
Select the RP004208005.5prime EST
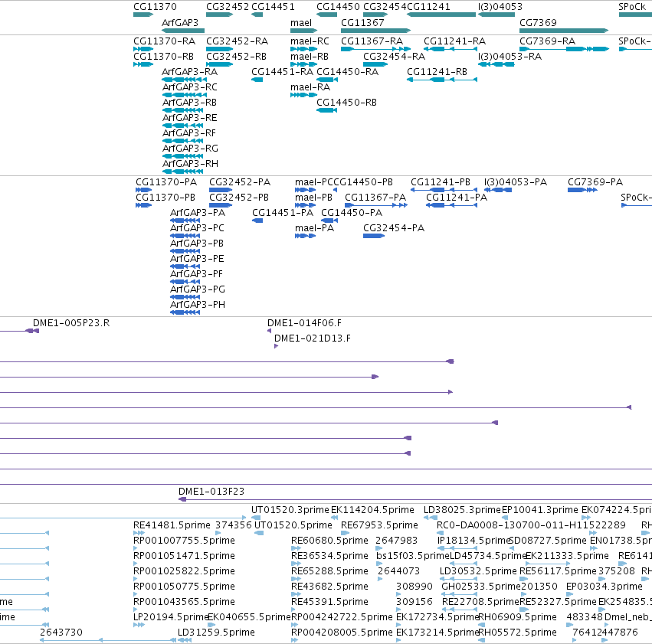(x=294, y=640)
